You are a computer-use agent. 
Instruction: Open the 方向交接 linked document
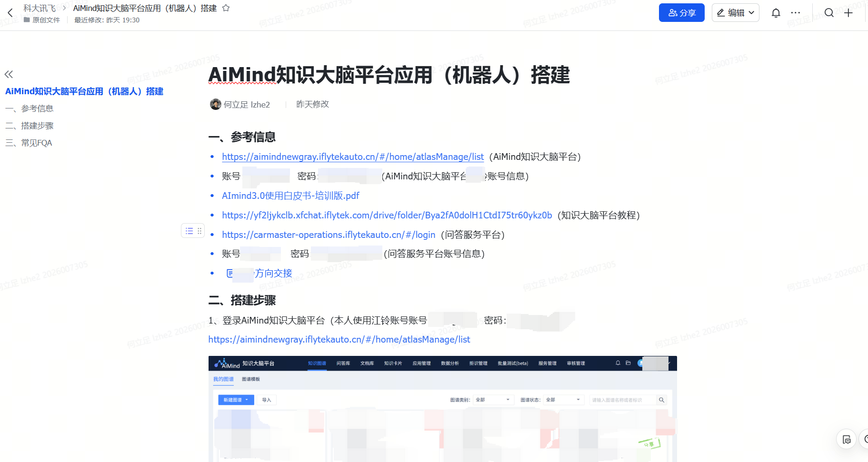(x=273, y=273)
